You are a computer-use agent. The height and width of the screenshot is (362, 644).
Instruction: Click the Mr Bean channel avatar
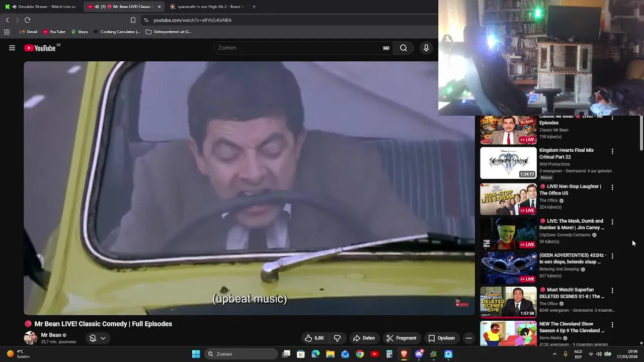click(x=31, y=338)
